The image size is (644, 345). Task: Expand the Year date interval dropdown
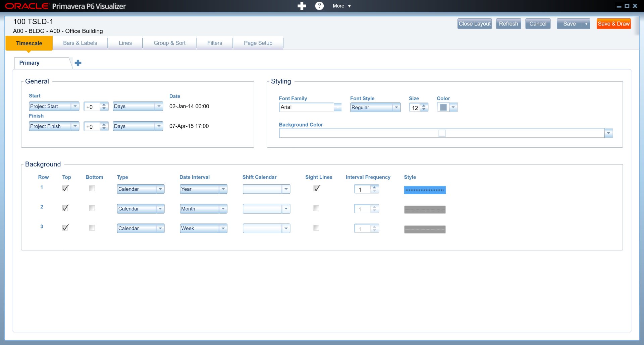point(223,189)
